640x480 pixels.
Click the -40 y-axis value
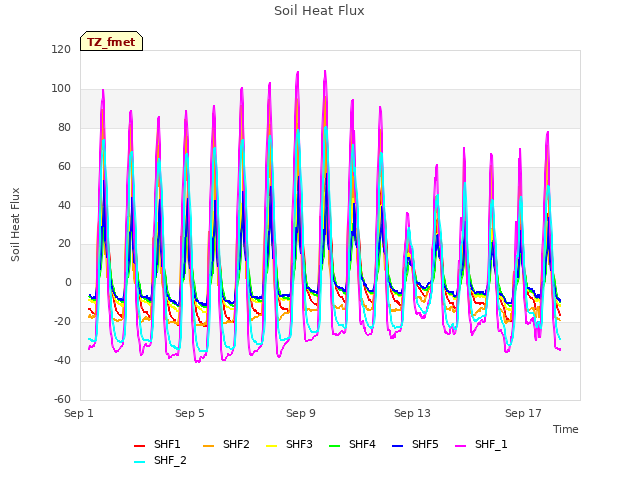(62, 361)
